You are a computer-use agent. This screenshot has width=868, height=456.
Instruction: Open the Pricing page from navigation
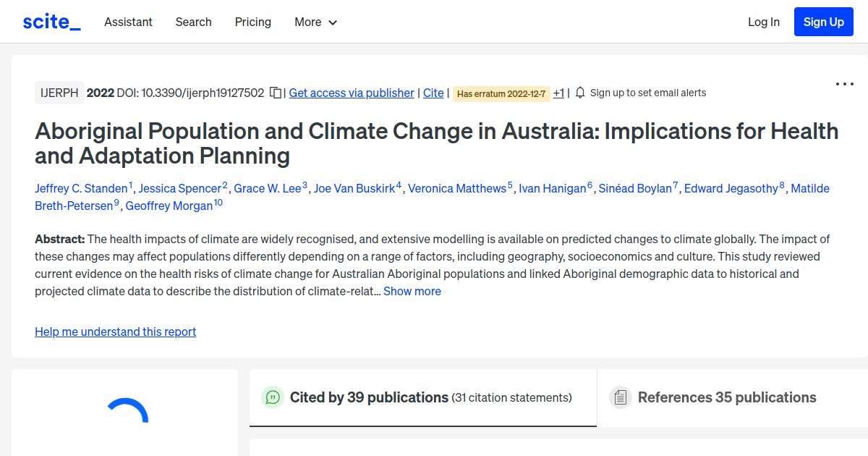(252, 22)
